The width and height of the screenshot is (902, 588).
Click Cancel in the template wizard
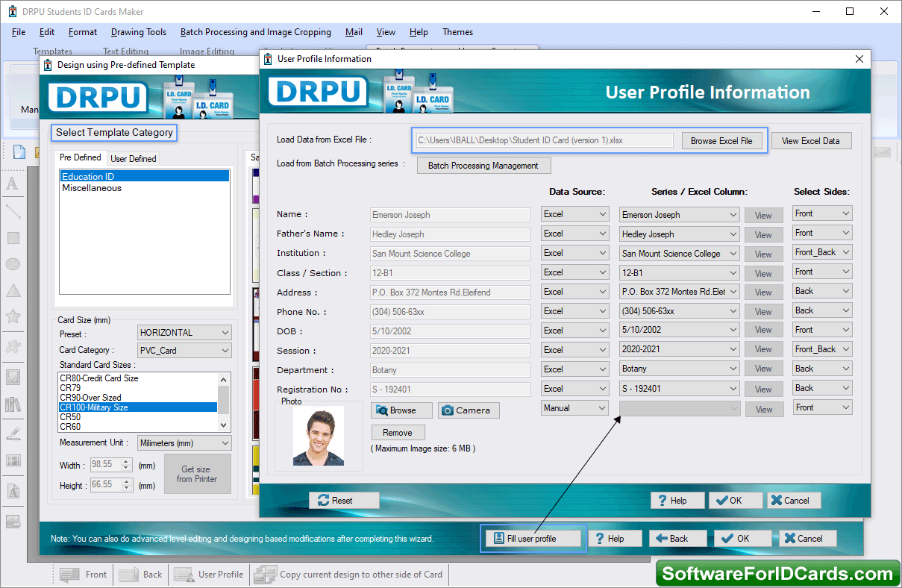click(808, 539)
